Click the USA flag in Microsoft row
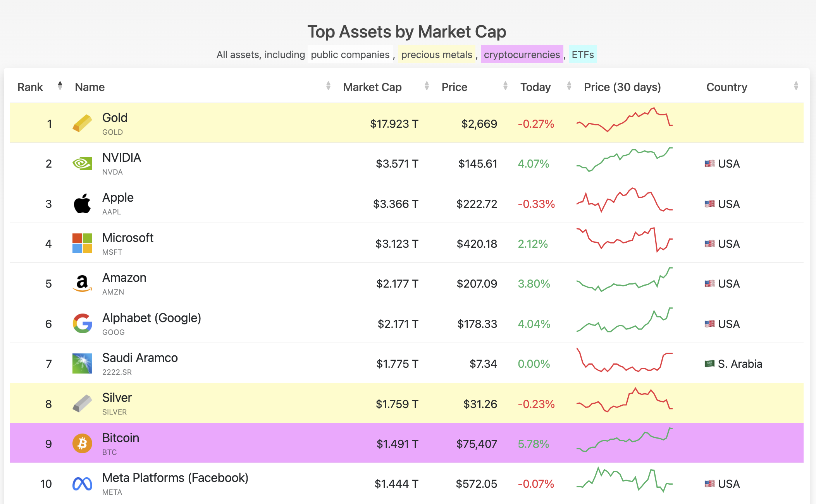 click(709, 244)
